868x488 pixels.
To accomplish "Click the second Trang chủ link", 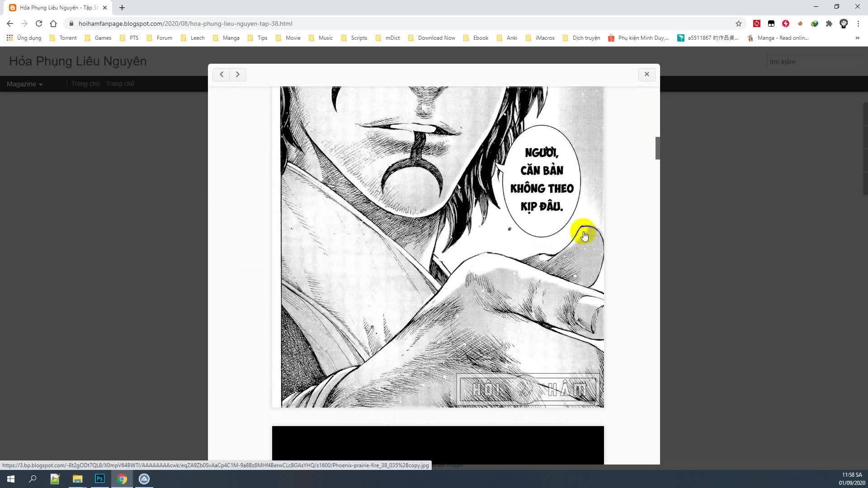I will 120,84.
